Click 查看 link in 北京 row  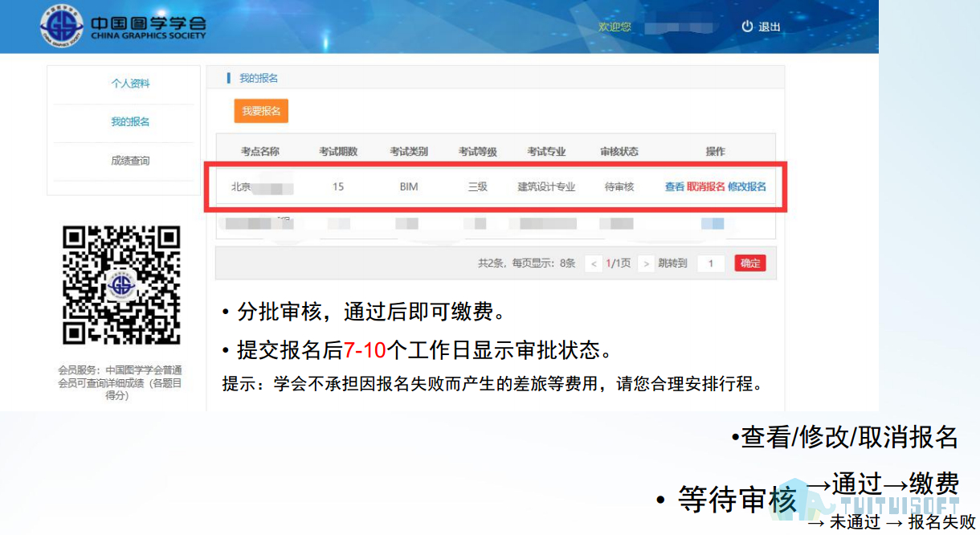click(x=675, y=186)
